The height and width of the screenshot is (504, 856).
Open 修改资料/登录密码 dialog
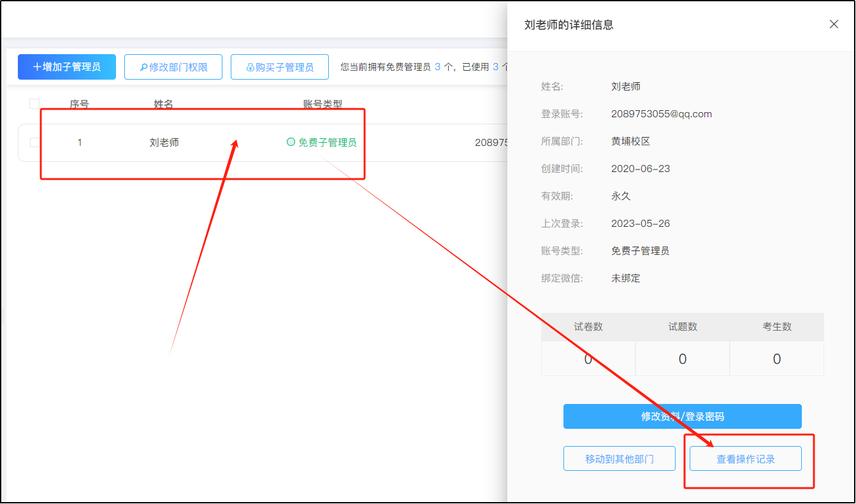pos(682,416)
